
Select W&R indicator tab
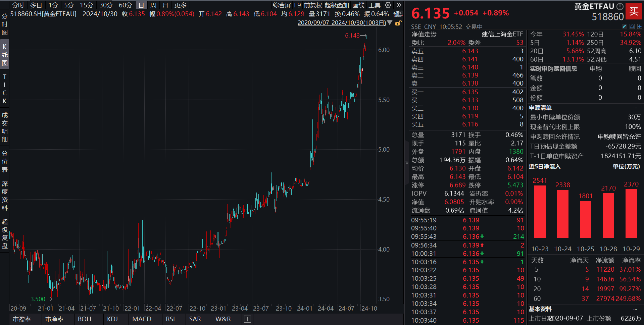pos(223,319)
